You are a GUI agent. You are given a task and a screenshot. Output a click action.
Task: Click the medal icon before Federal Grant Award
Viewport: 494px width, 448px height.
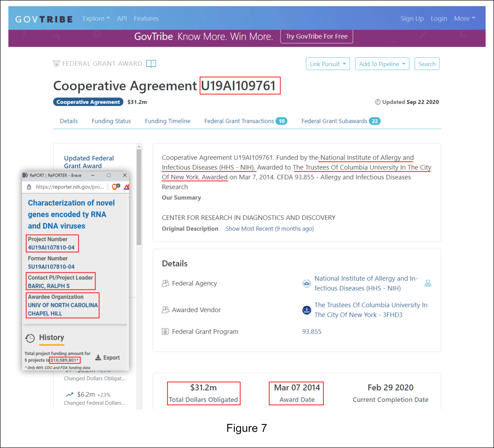[x=56, y=64]
